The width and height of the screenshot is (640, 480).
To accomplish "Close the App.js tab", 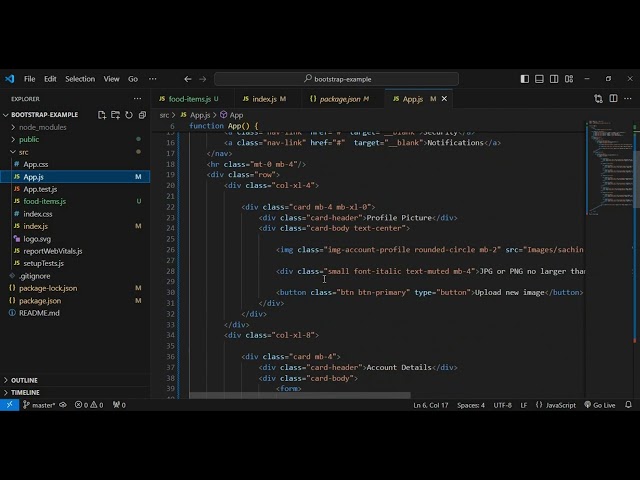I will [x=444, y=99].
